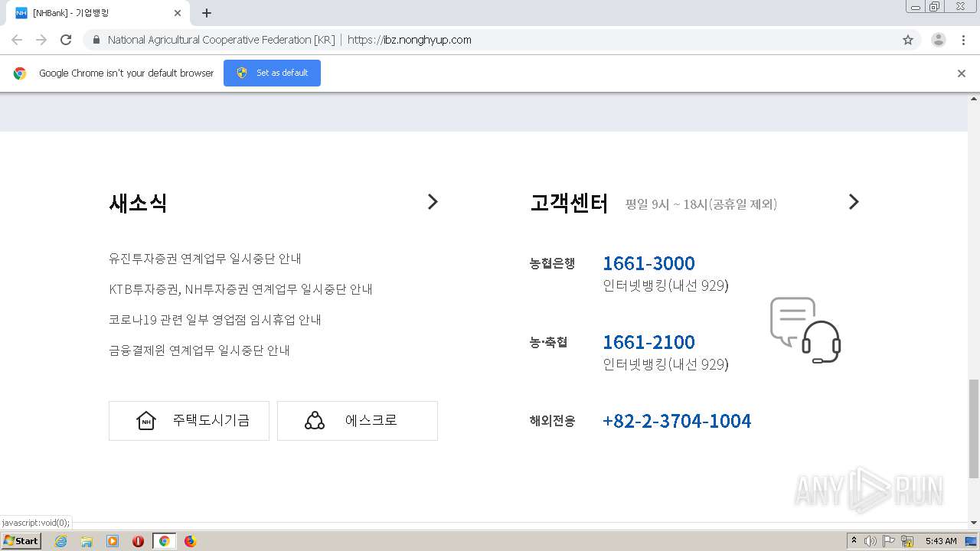The height and width of the screenshot is (551, 980).
Task: Click 농협은행 label
Action: pyautogui.click(x=552, y=263)
